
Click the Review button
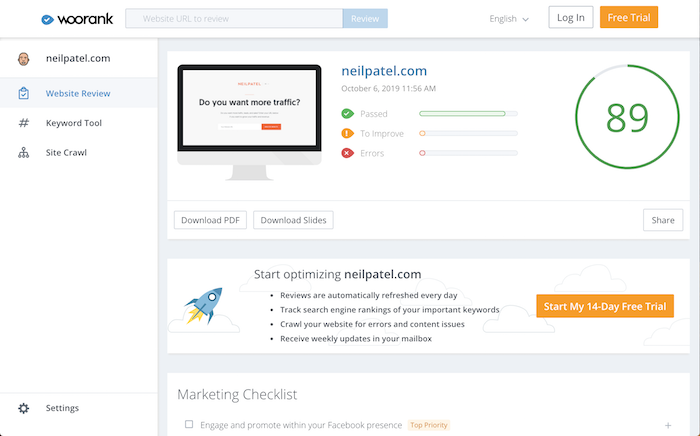(365, 19)
